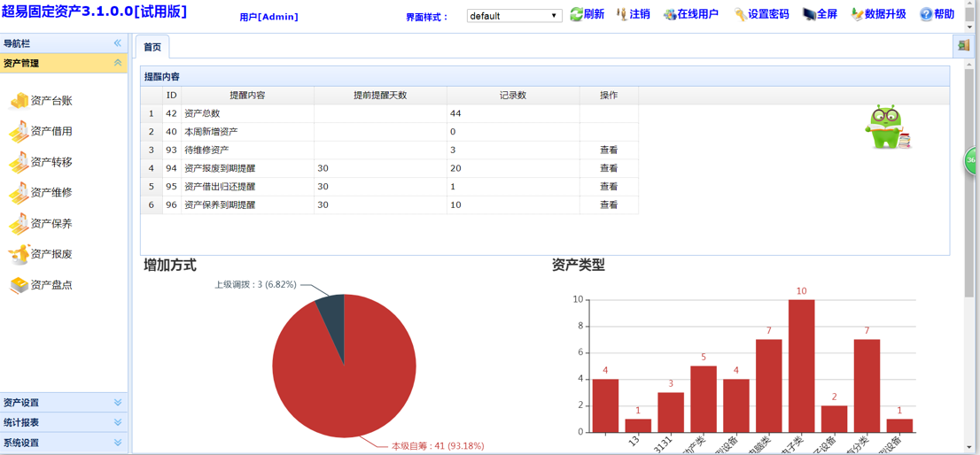
Task: Collapse the 资产管理 section
Action: tap(118, 63)
